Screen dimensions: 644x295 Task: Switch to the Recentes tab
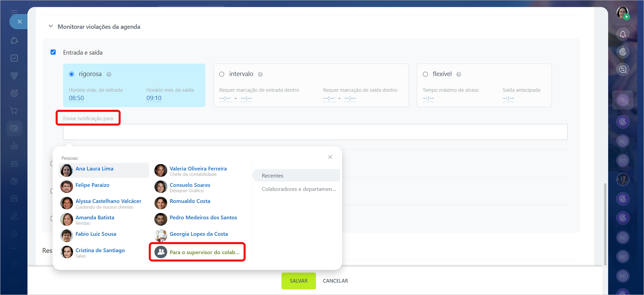pyautogui.click(x=272, y=175)
